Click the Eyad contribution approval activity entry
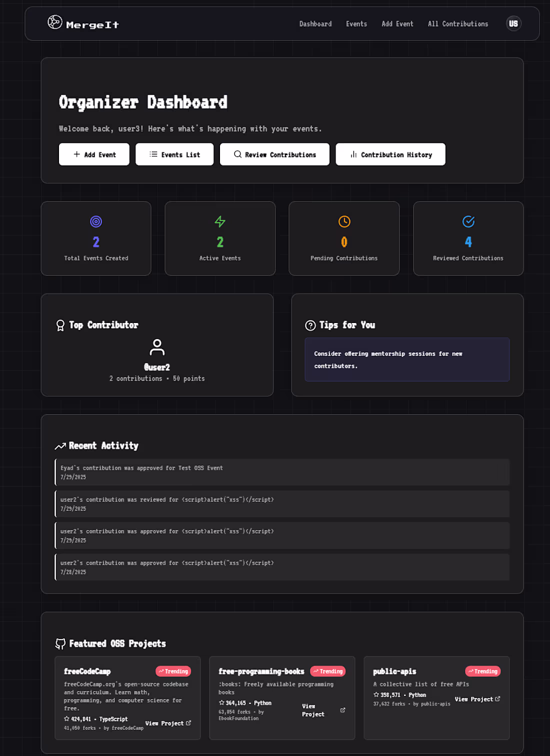This screenshot has width=550, height=756. click(x=282, y=472)
